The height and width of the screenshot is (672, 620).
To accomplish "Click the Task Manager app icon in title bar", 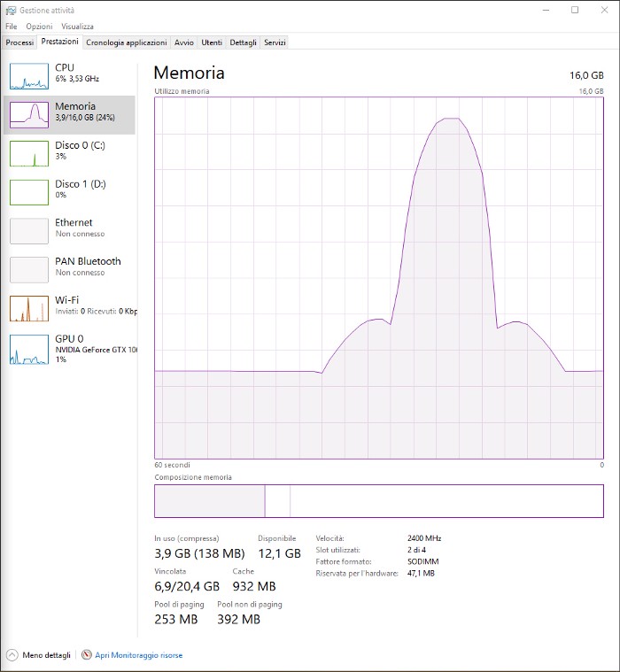I will [x=11, y=11].
